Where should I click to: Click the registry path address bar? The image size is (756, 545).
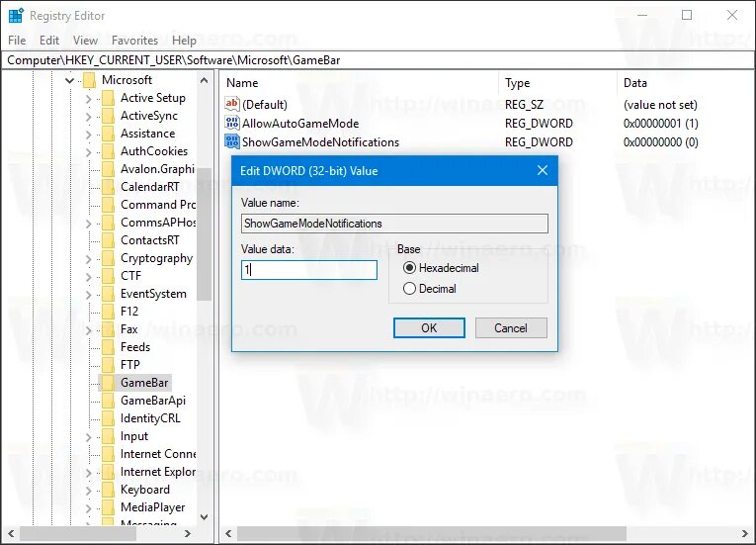point(378,60)
